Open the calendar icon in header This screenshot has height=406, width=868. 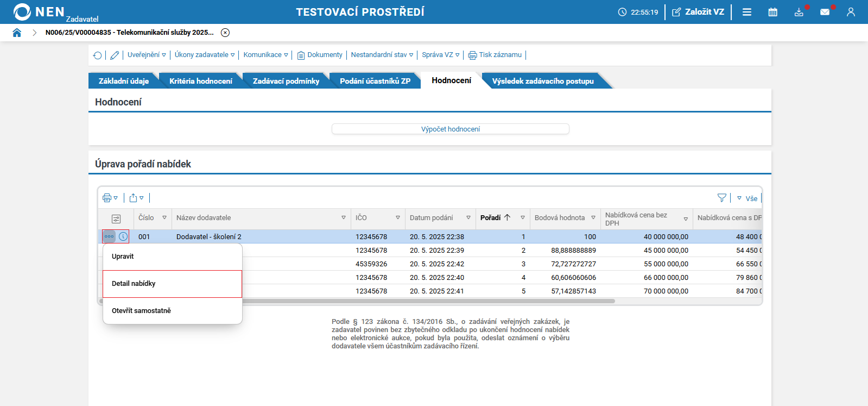(x=773, y=12)
